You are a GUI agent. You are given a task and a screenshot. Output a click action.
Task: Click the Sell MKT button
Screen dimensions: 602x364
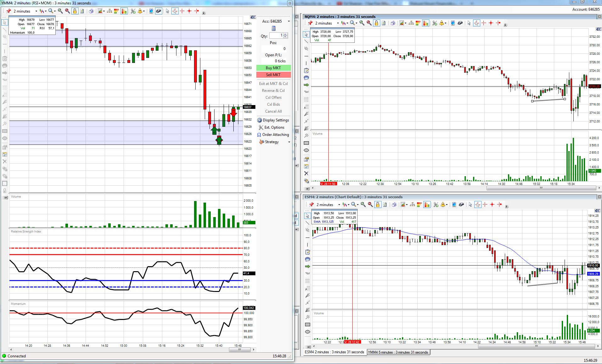[x=273, y=75]
